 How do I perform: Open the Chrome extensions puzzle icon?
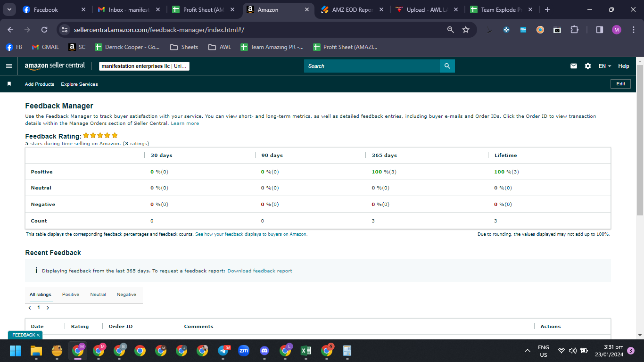(x=574, y=30)
